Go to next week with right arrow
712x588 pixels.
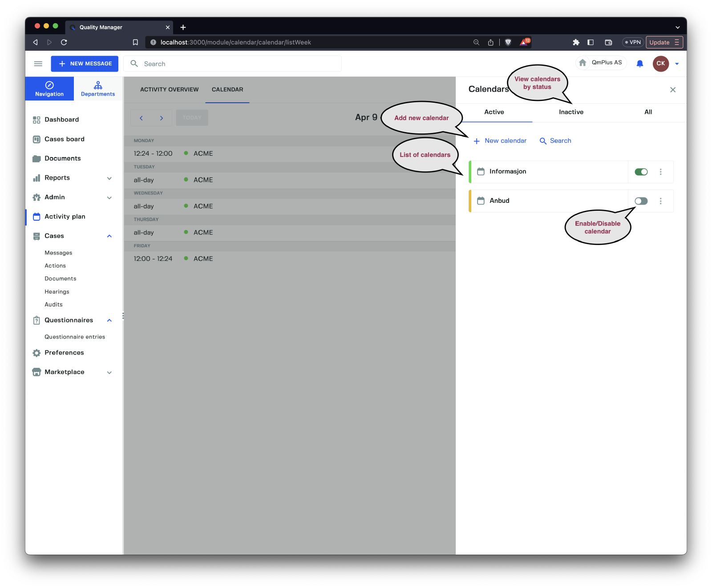[162, 118]
